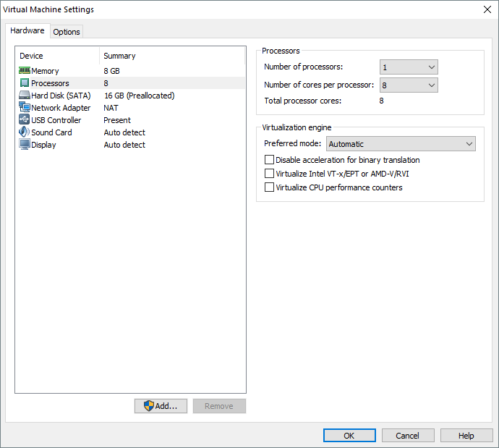The image size is (499, 448).
Task: Open the Help button
Action: click(466, 436)
